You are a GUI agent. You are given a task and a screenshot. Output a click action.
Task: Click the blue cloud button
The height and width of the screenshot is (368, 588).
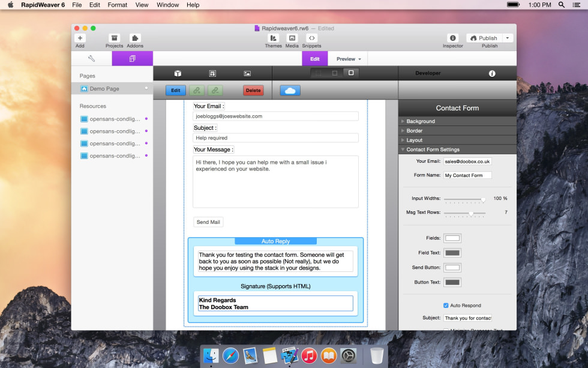click(x=290, y=91)
